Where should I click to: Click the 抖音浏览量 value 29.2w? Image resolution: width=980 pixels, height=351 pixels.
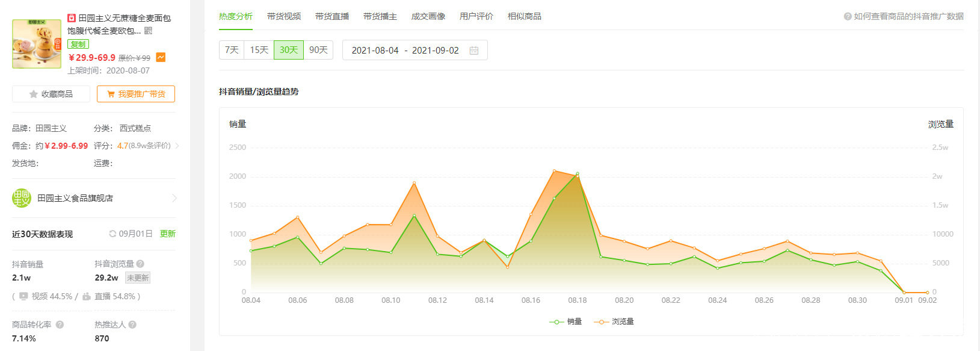coord(106,278)
